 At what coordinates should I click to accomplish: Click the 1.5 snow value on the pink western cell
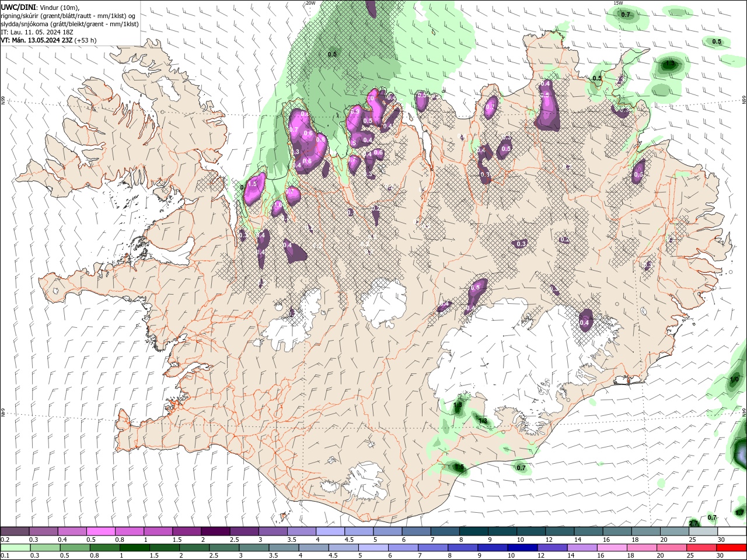point(252,183)
